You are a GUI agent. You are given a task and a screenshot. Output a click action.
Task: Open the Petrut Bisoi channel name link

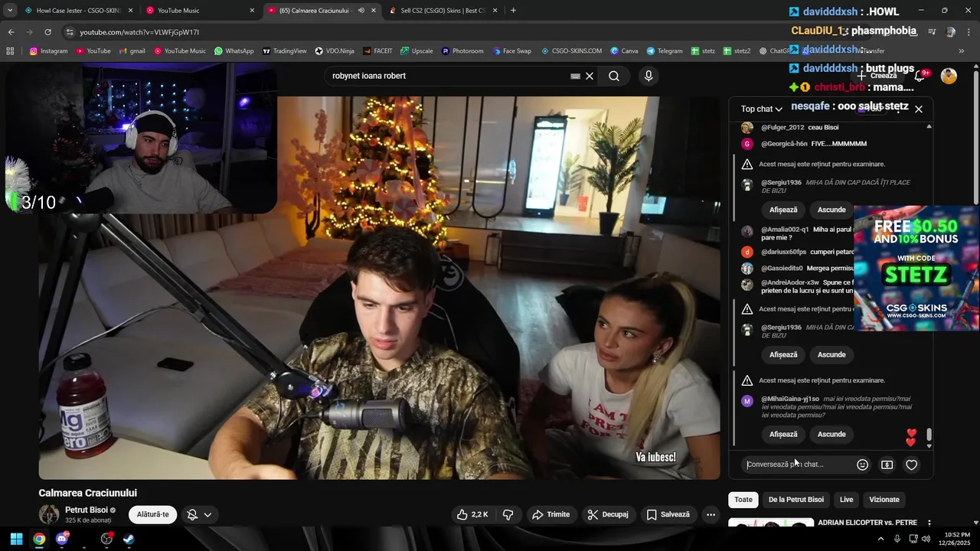pos(87,510)
